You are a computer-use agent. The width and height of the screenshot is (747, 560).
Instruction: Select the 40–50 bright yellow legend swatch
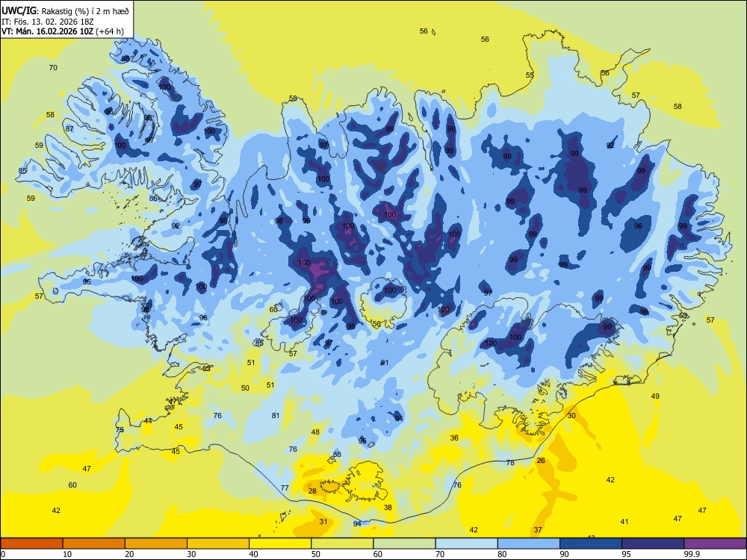pos(280,544)
